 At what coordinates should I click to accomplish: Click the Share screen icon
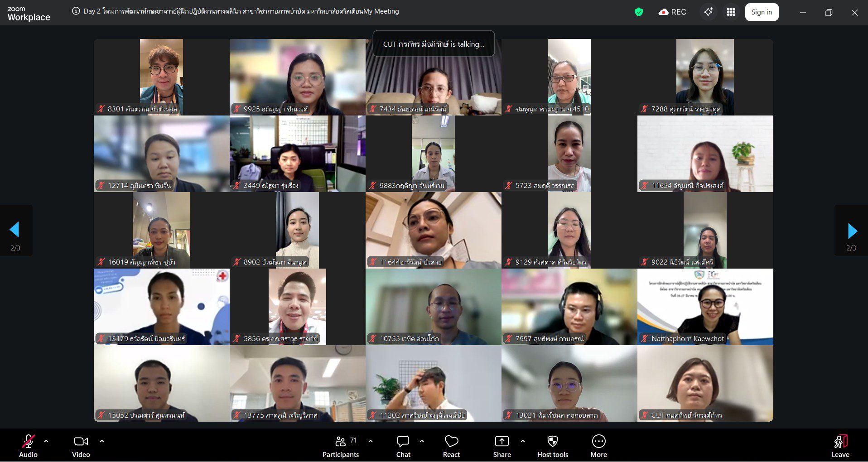point(502,442)
